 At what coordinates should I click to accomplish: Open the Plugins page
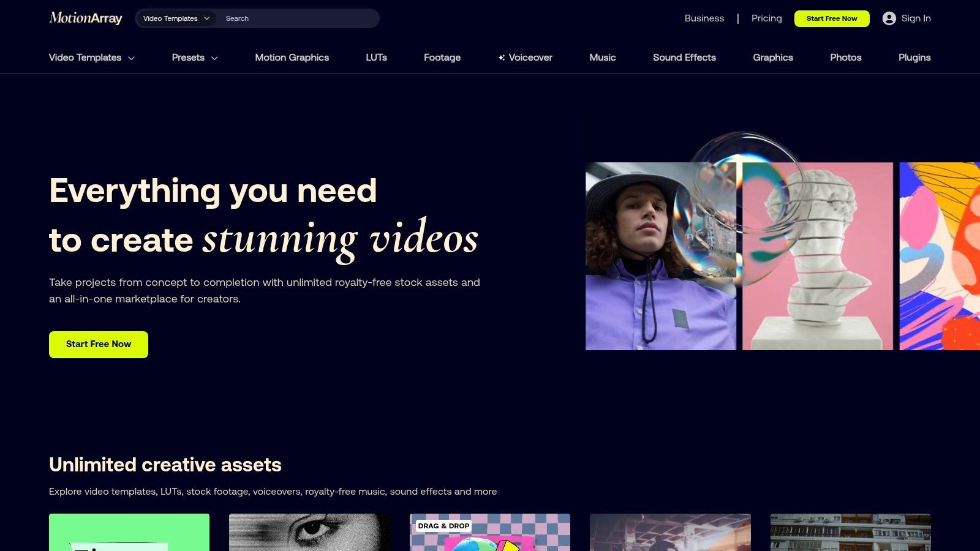click(914, 58)
